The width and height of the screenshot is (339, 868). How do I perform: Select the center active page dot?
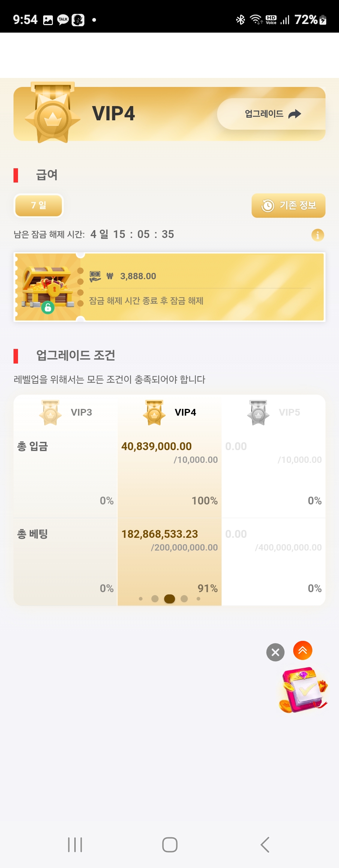tap(169, 599)
